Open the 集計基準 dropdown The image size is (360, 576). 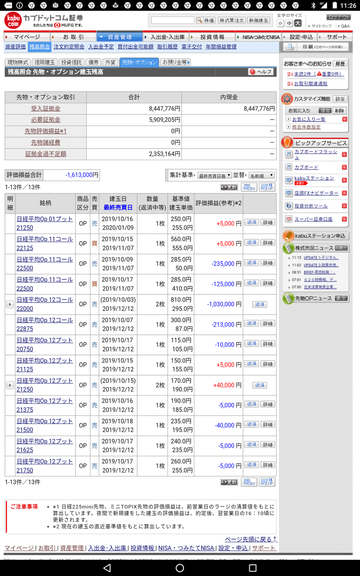pos(214,176)
